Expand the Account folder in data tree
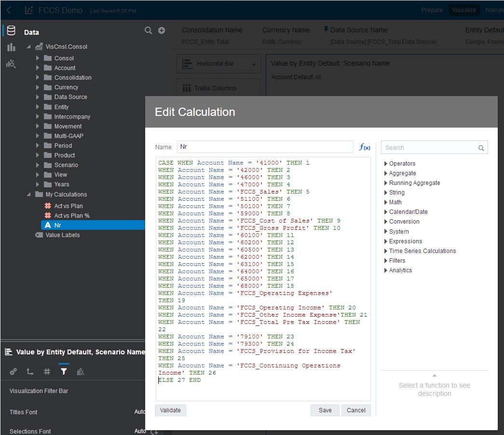504x435 pixels. click(x=38, y=68)
